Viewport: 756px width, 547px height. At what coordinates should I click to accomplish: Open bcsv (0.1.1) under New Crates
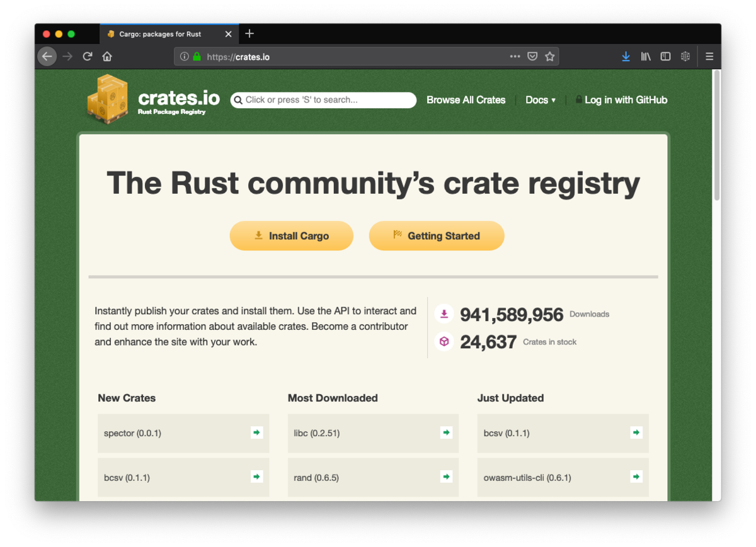[183, 477]
